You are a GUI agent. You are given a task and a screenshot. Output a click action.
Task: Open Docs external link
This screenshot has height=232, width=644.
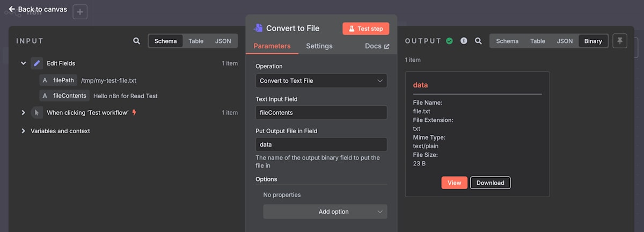tap(377, 46)
